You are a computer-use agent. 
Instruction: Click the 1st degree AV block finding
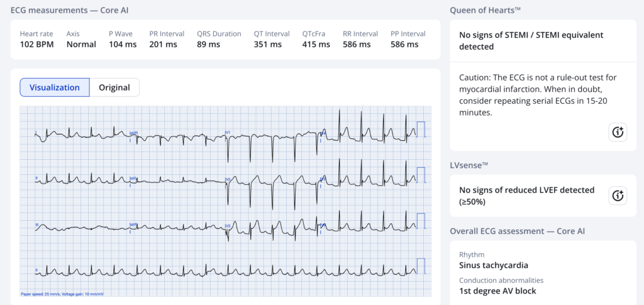pyautogui.click(x=497, y=291)
